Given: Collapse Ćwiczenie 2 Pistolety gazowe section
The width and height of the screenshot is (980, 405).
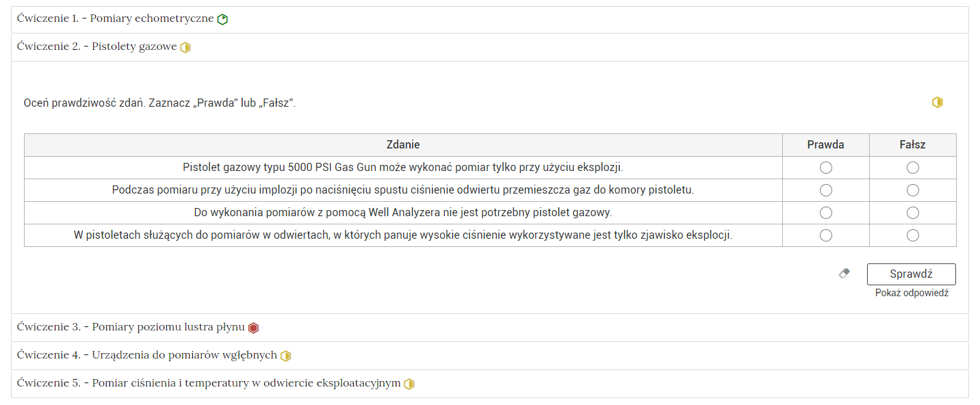Looking at the screenshot, I should click(96, 47).
